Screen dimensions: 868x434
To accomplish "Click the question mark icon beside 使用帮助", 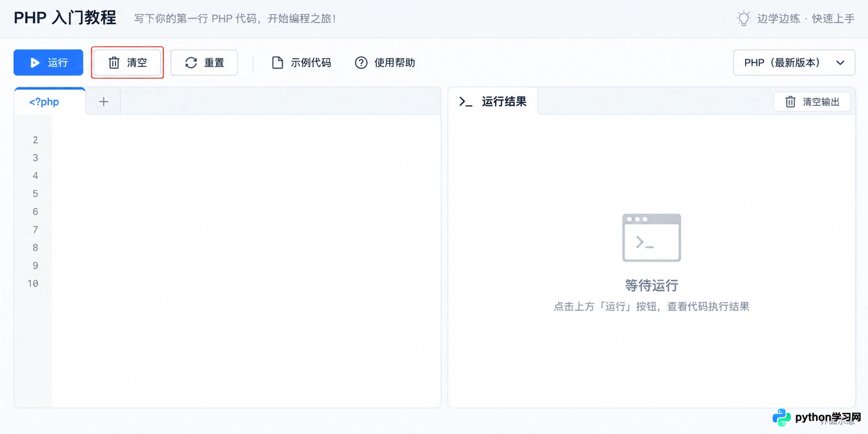I will (361, 63).
